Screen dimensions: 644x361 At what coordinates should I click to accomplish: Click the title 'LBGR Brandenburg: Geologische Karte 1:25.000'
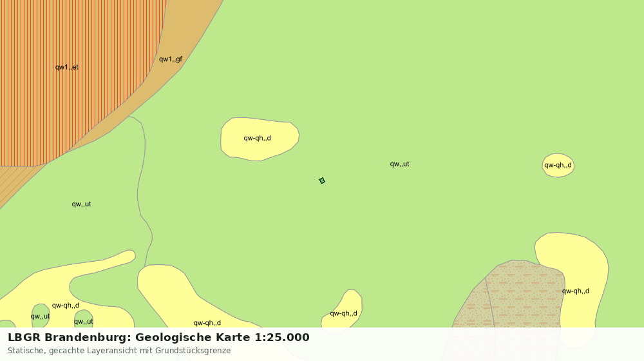[x=158, y=337]
